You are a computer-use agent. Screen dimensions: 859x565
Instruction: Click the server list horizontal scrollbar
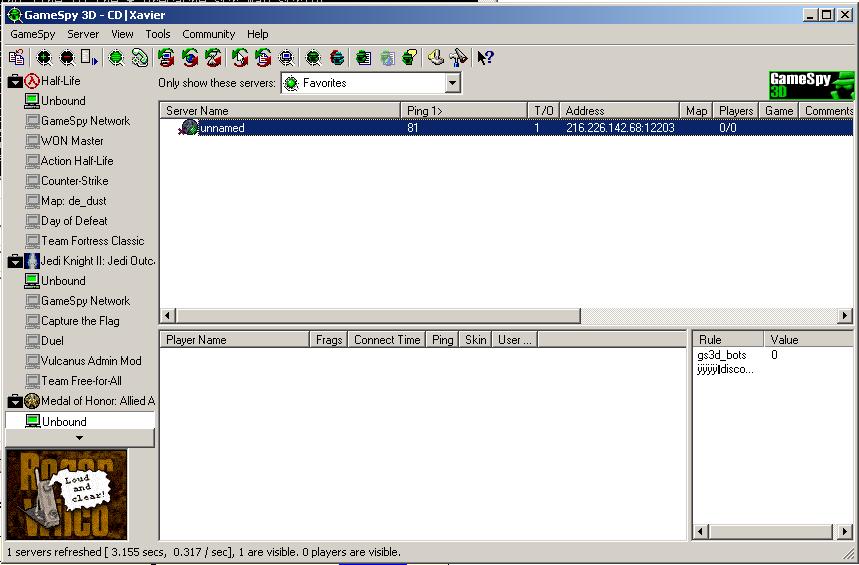tap(370, 316)
